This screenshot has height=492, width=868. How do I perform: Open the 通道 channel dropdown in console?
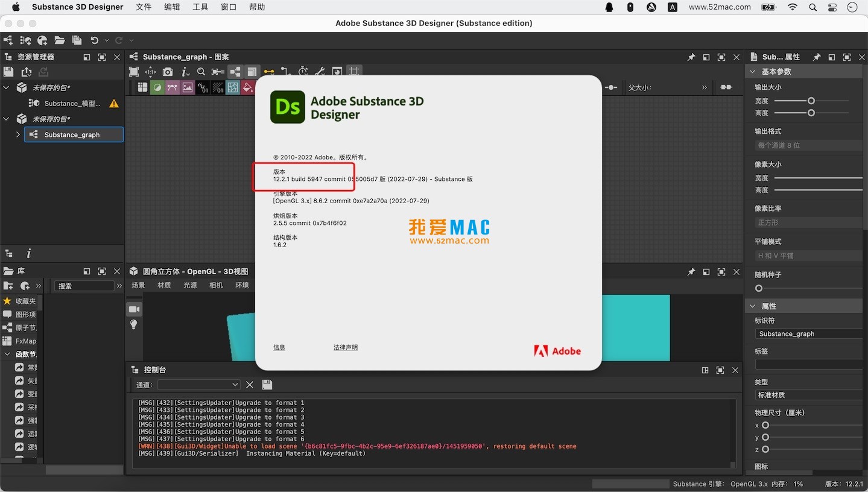(x=199, y=385)
